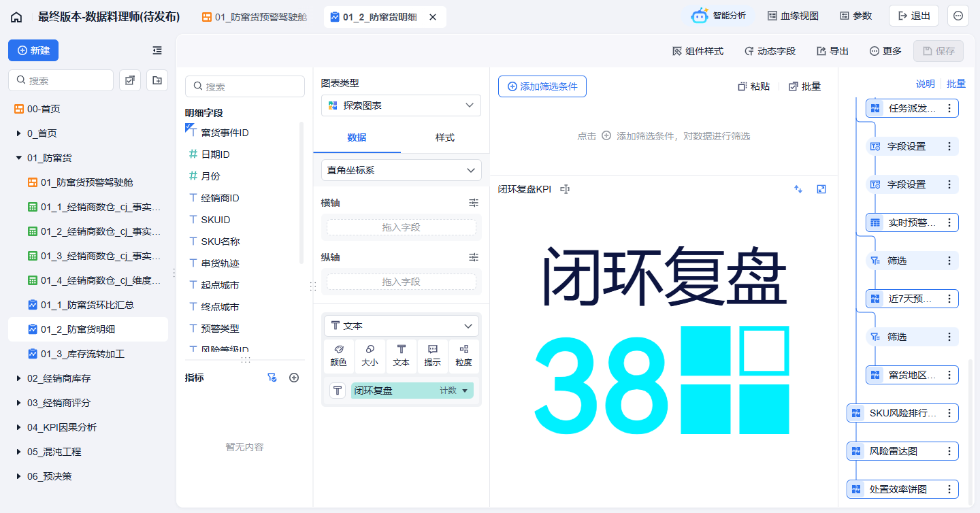Click 添加筛选条件 button
The height and width of the screenshot is (513, 980).
(542, 86)
